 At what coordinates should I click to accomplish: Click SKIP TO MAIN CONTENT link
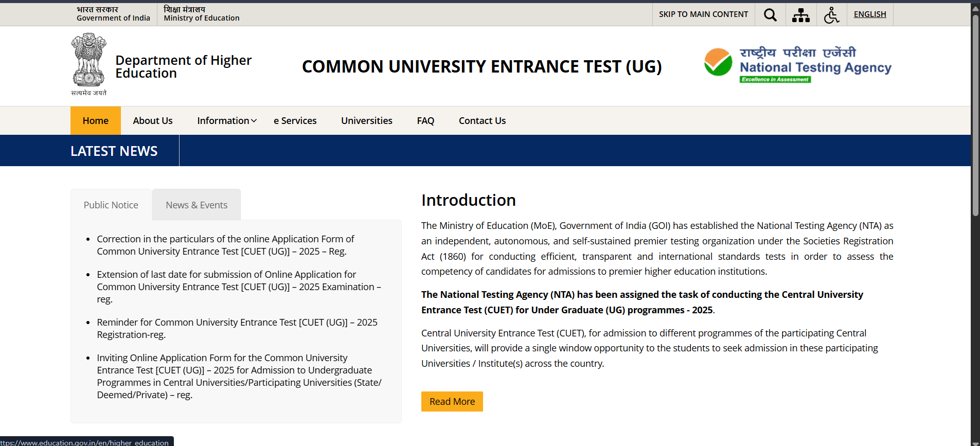[703, 14]
